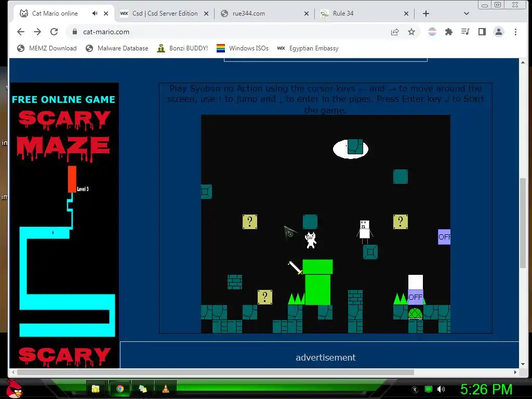The image size is (532, 399).
Task: Click the 5:26 PM taskbar clock
Action: coord(486,389)
